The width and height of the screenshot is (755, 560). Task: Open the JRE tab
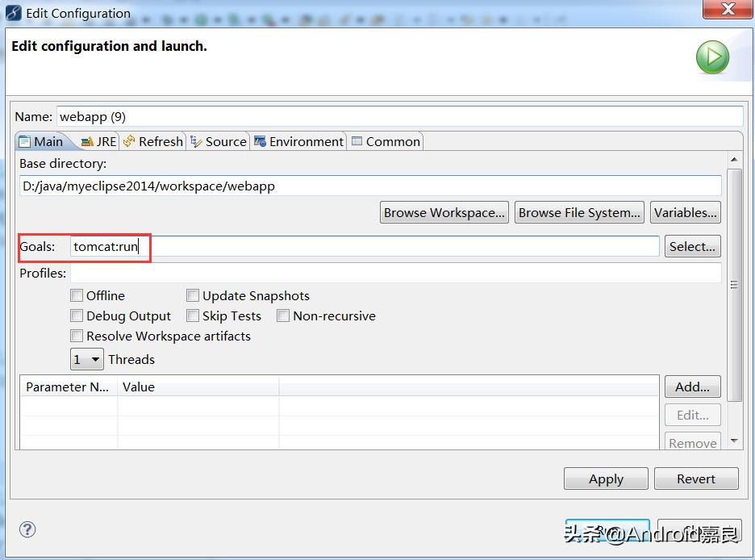click(x=99, y=141)
